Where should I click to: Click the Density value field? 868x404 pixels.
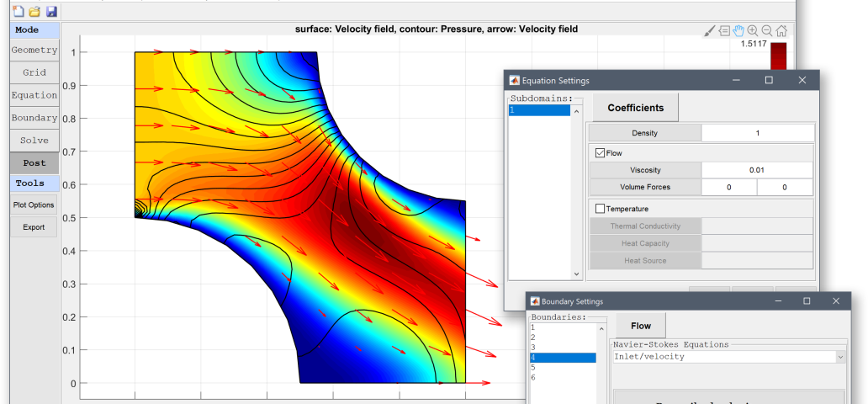pos(758,133)
